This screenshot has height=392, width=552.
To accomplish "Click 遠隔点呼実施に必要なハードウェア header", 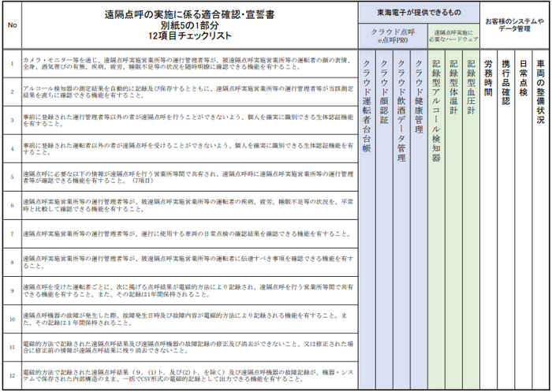I will 453,36.
